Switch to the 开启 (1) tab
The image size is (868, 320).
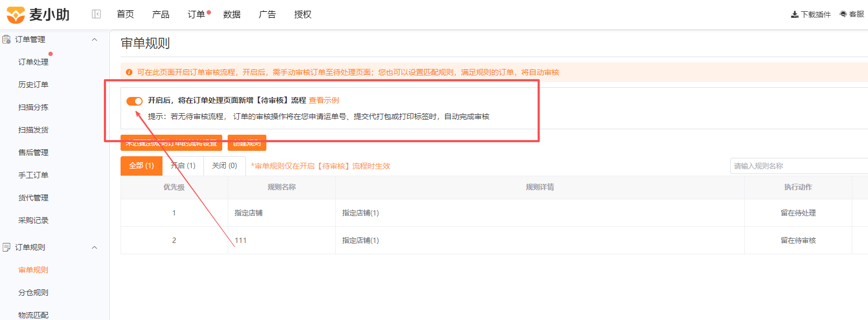(x=183, y=165)
